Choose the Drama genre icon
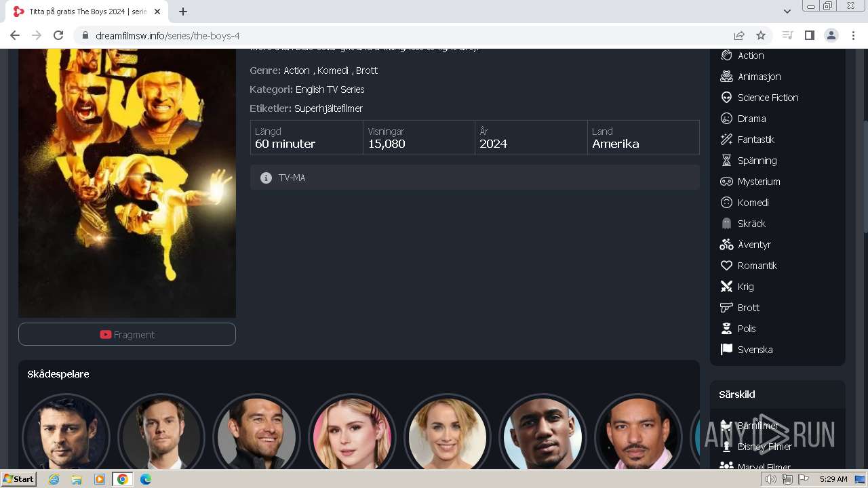Image resolution: width=868 pixels, height=488 pixels. tap(726, 119)
